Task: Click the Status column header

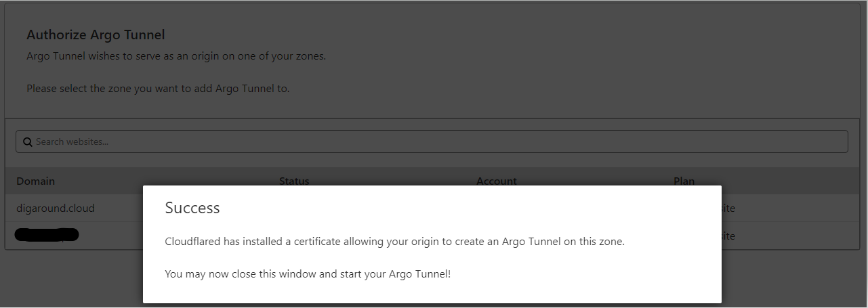Action: pos(294,181)
